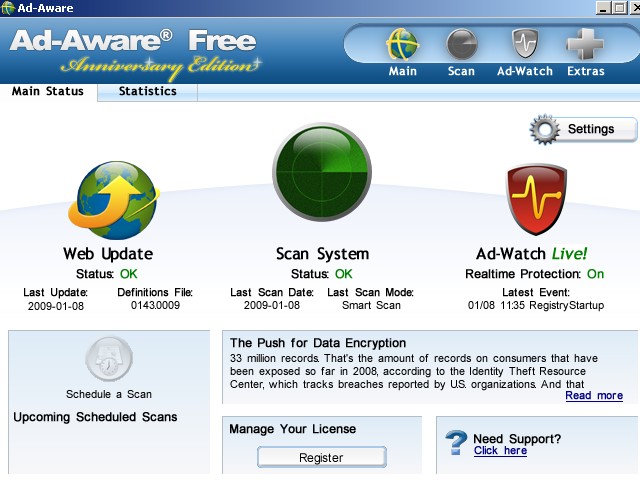Open the Ad-Watch shield icon in header
The height and width of the screenshot is (480, 640).
pos(525,43)
